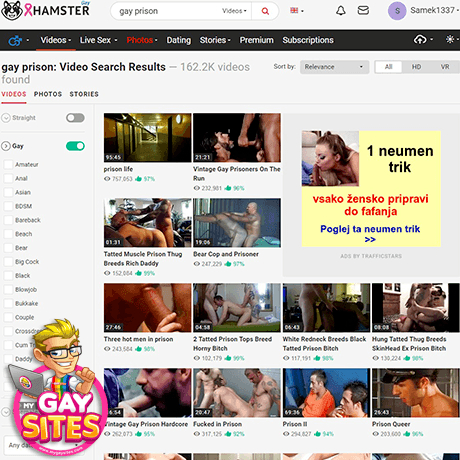Click the 'gay prison' search field
The image size is (460, 460).
[167, 11]
